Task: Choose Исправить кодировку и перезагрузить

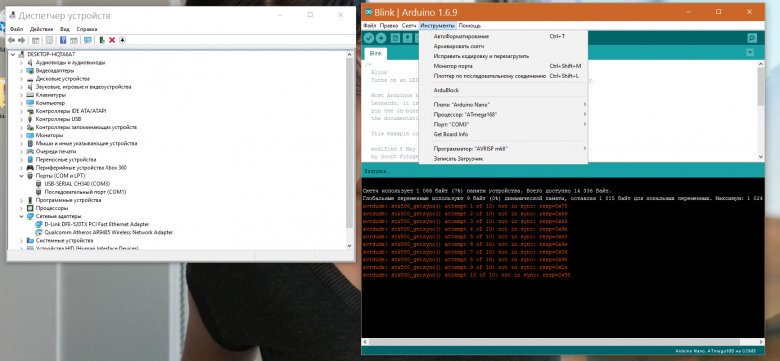Action: (503, 56)
